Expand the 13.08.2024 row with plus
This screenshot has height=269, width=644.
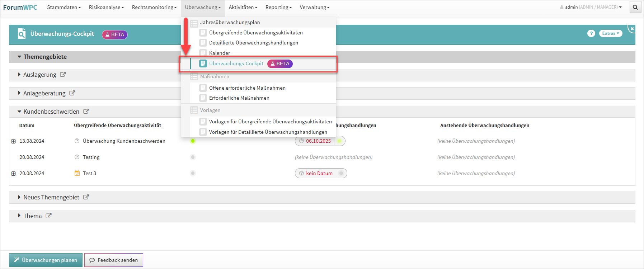(x=13, y=141)
